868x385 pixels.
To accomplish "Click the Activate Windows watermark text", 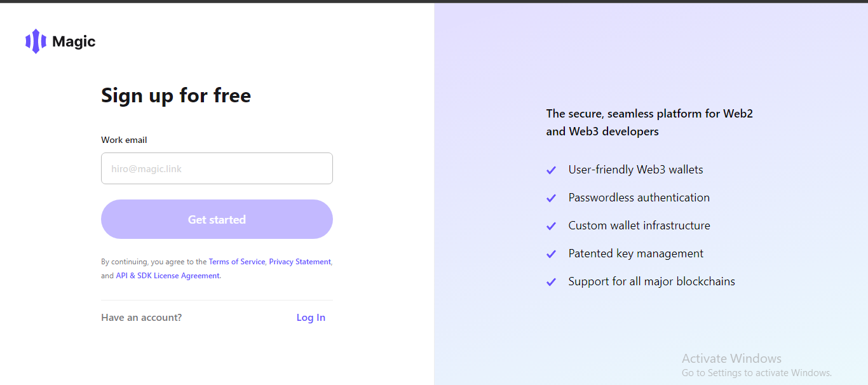I will point(731,358).
